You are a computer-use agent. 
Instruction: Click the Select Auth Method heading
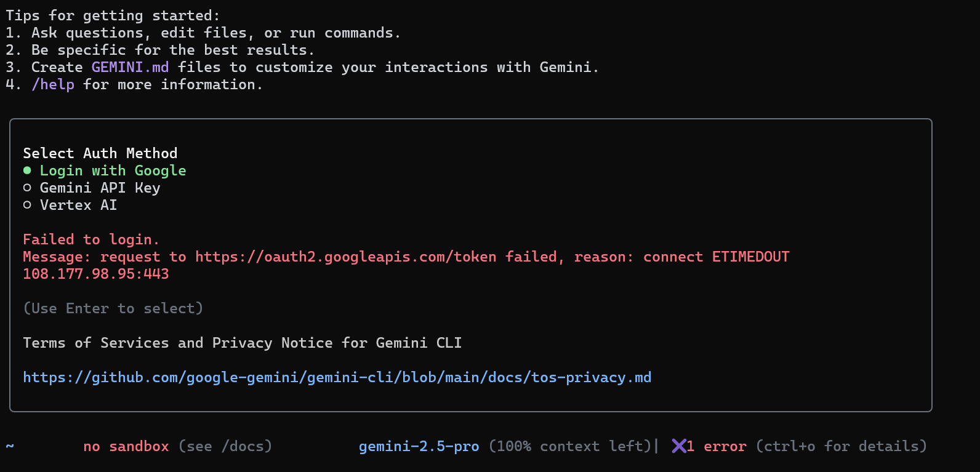[100, 153]
